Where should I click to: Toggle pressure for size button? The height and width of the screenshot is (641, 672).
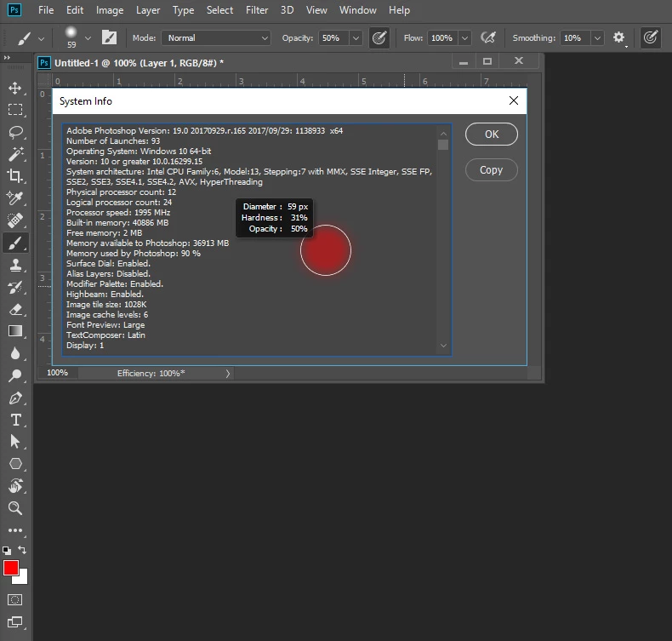650,37
